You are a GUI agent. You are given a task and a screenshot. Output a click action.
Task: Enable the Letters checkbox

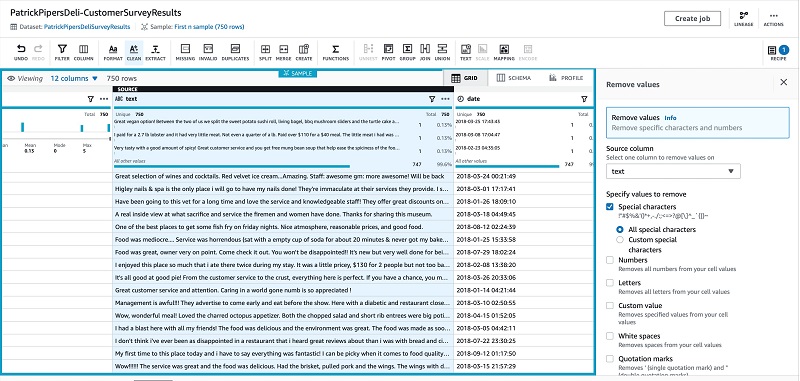click(610, 283)
